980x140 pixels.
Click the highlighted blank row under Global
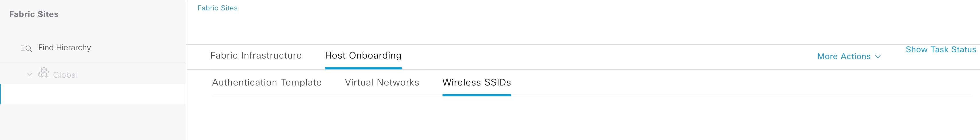tap(93, 94)
